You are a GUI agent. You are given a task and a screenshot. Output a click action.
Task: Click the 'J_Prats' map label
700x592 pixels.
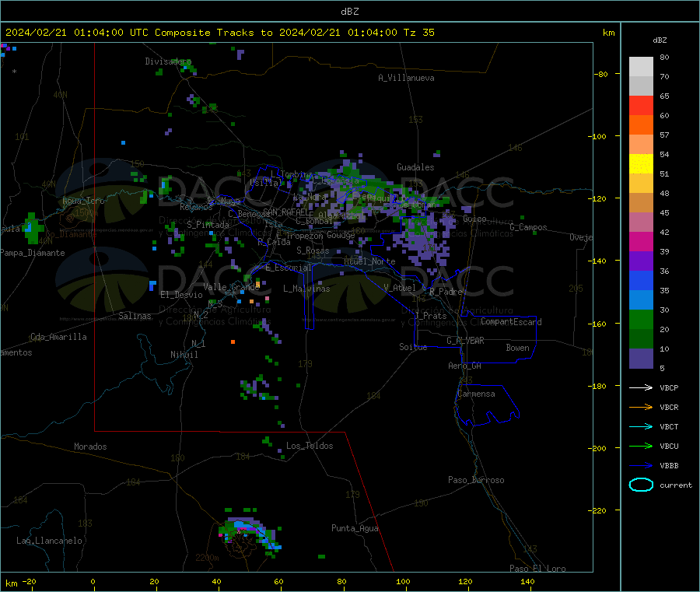pos(431,315)
